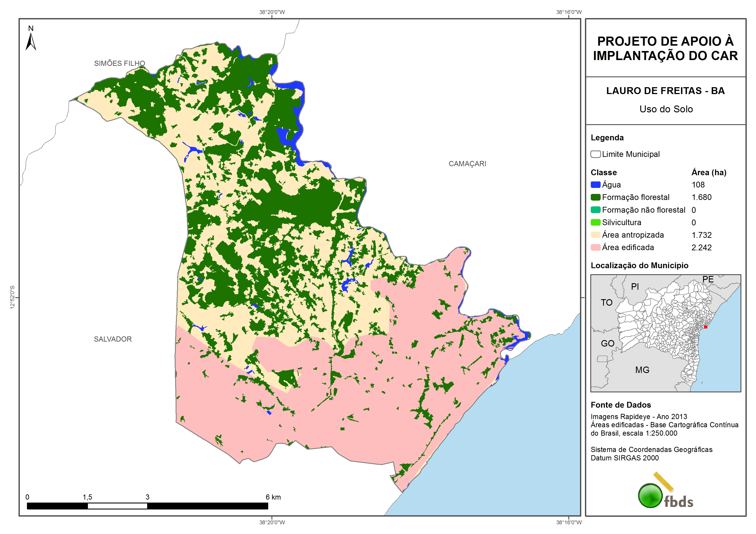Click the SIMÕES FILHO map label

[x=120, y=63]
